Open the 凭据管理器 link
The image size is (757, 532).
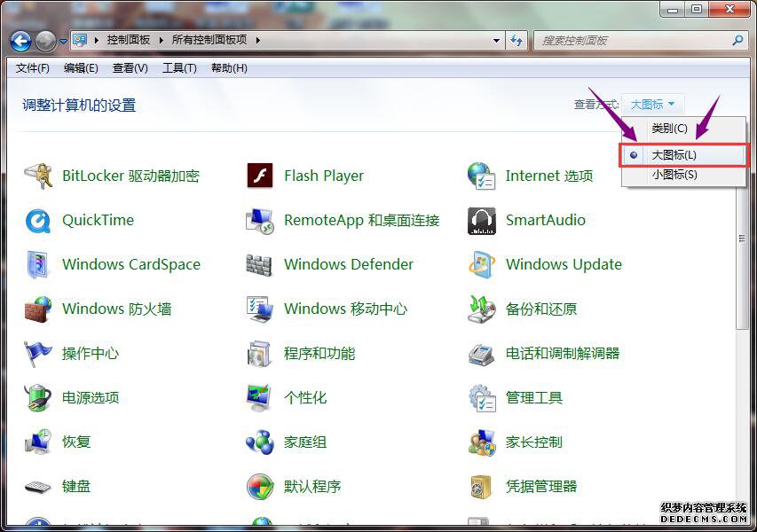coord(541,487)
